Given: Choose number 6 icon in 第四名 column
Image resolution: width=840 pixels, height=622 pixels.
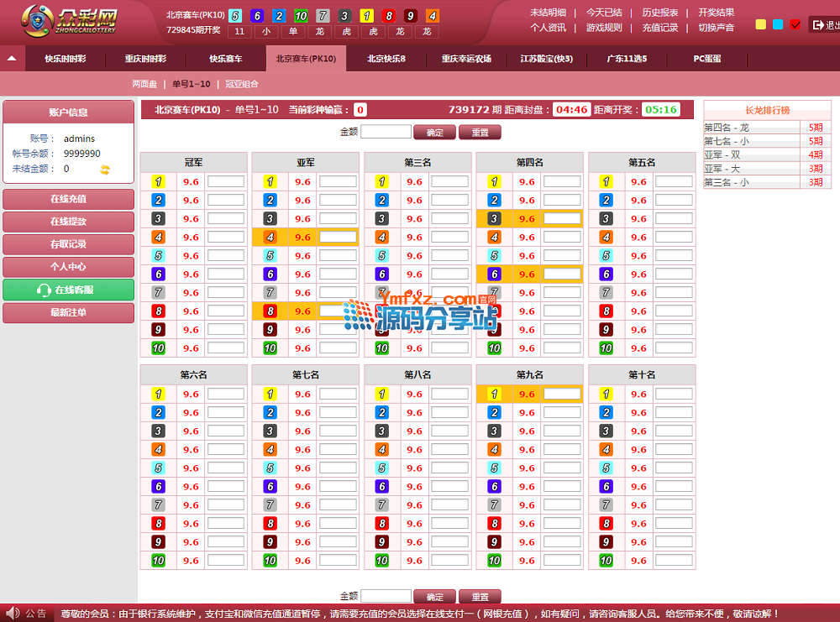Looking at the screenshot, I should pyautogui.click(x=494, y=274).
